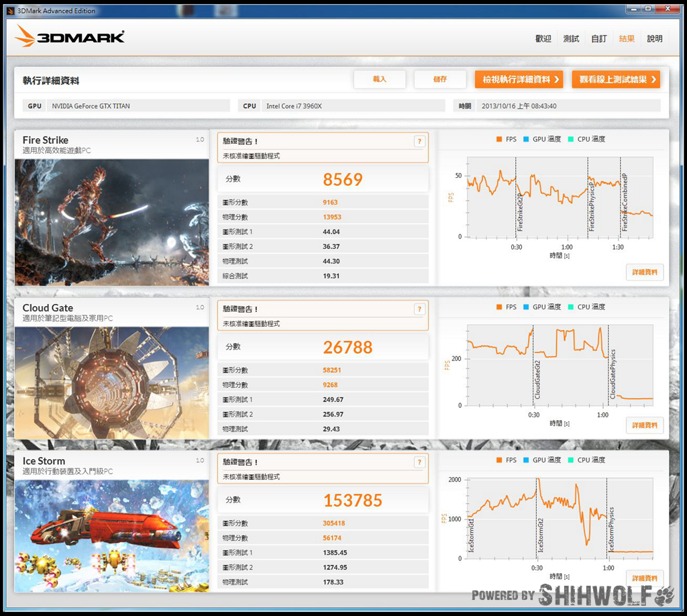Click the IceStormPhysics marker in chart
The width and height of the screenshot is (687, 616).
611,529
